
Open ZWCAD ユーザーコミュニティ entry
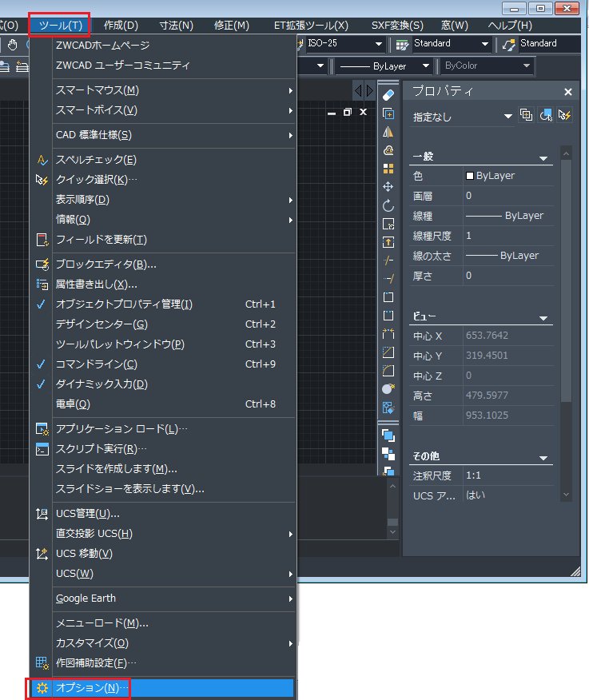coord(164,66)
